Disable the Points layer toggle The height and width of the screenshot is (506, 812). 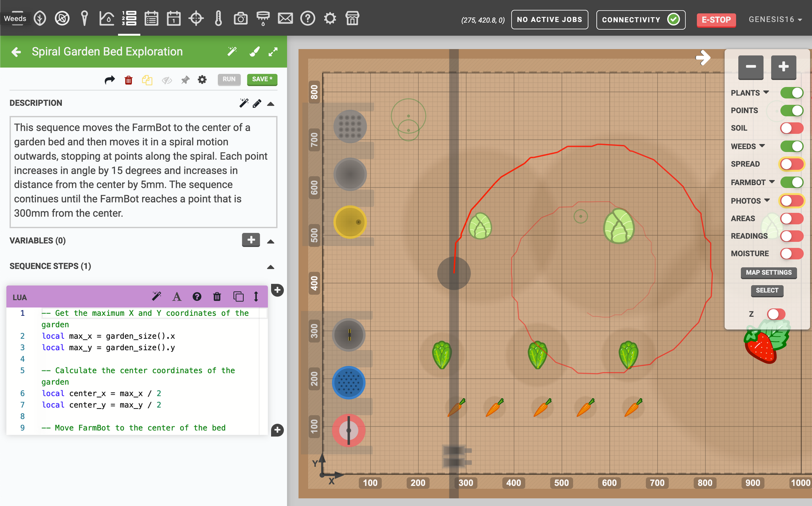tap(791, 111)
